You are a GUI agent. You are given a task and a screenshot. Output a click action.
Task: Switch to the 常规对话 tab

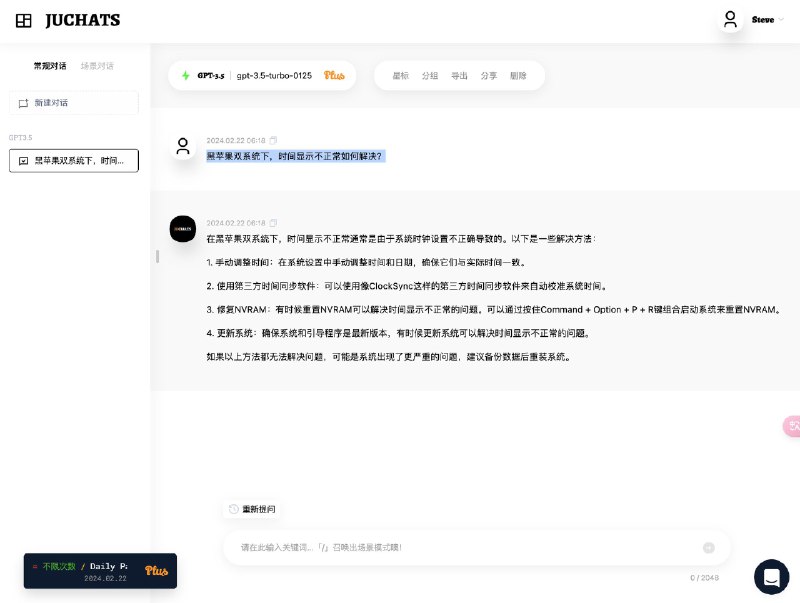pos(50,66)
